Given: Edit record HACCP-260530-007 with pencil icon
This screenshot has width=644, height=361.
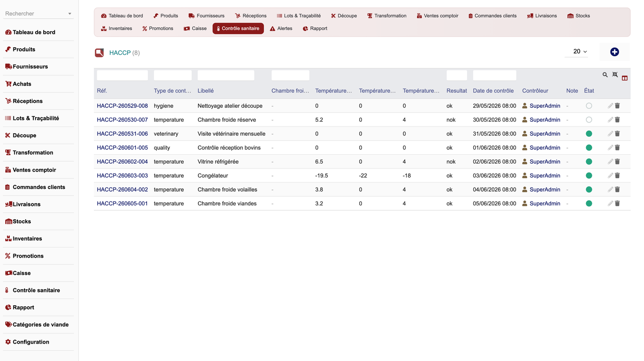Looking at the screenshot, I should click(611, 120).
